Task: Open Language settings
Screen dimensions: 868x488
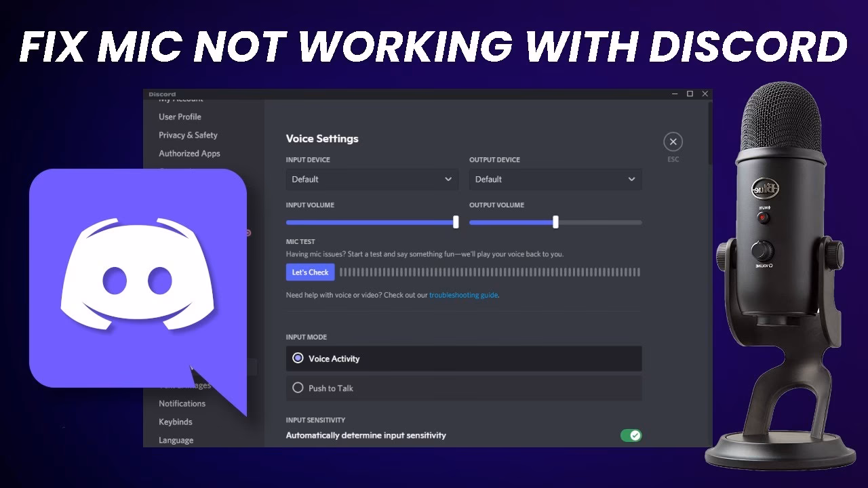Action: coord(176,440)
